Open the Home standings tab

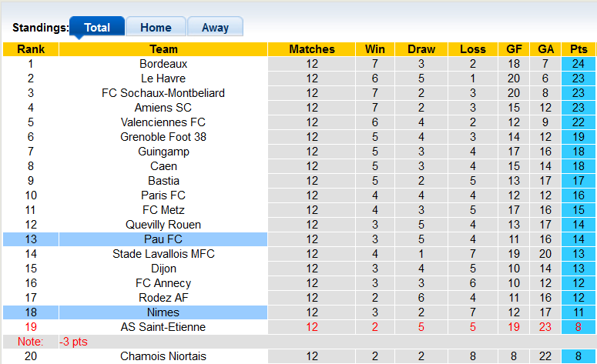point(156,28)
